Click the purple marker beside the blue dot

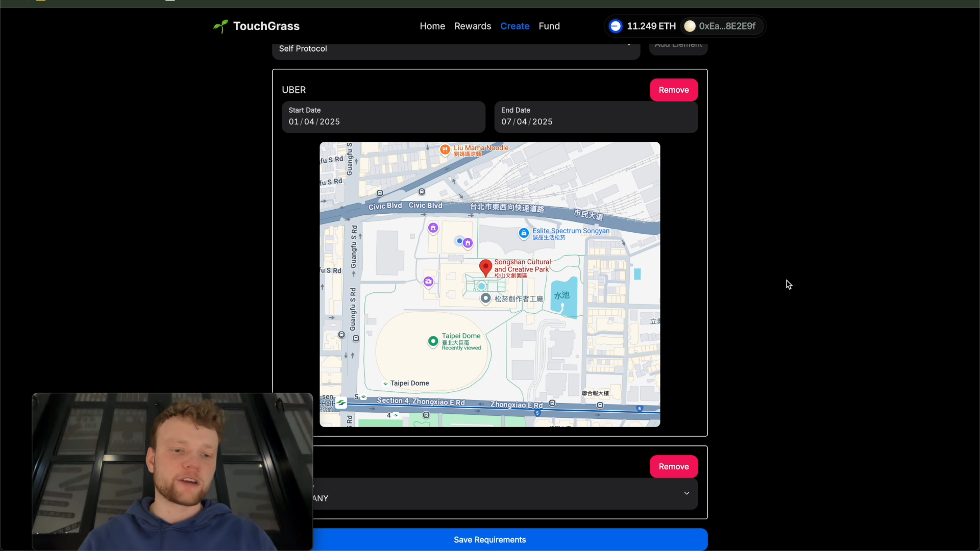pos(468,243)
